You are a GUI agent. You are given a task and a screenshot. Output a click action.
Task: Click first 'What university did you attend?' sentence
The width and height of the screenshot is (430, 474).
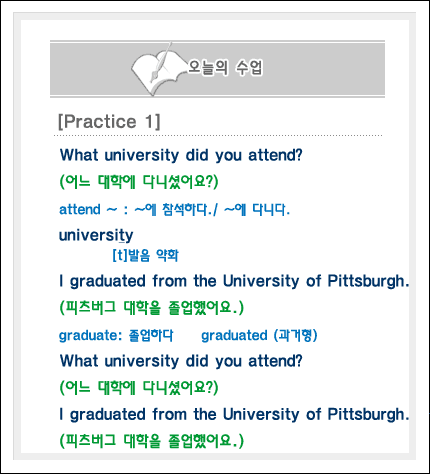point(181,155)
